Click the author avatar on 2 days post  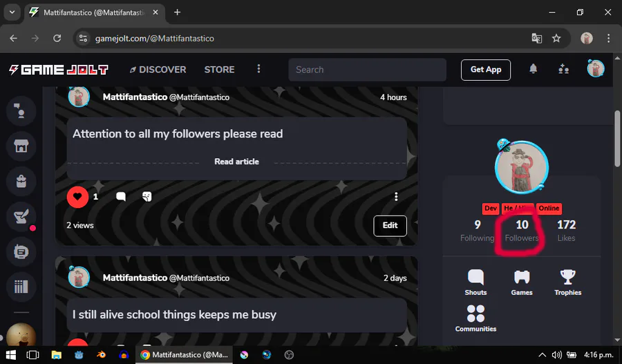(79, 277)
